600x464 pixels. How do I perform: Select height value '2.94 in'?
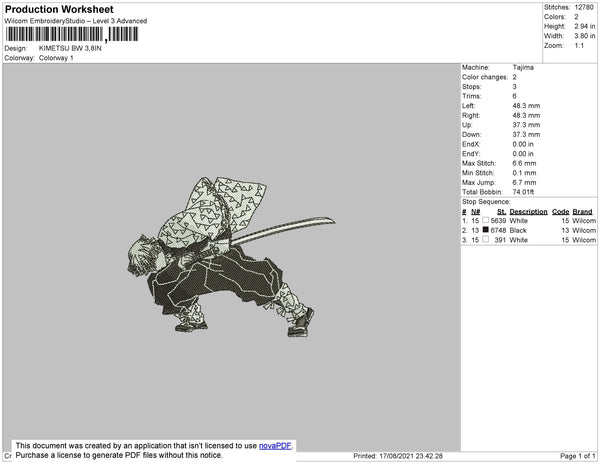click(x=585, y=26)
